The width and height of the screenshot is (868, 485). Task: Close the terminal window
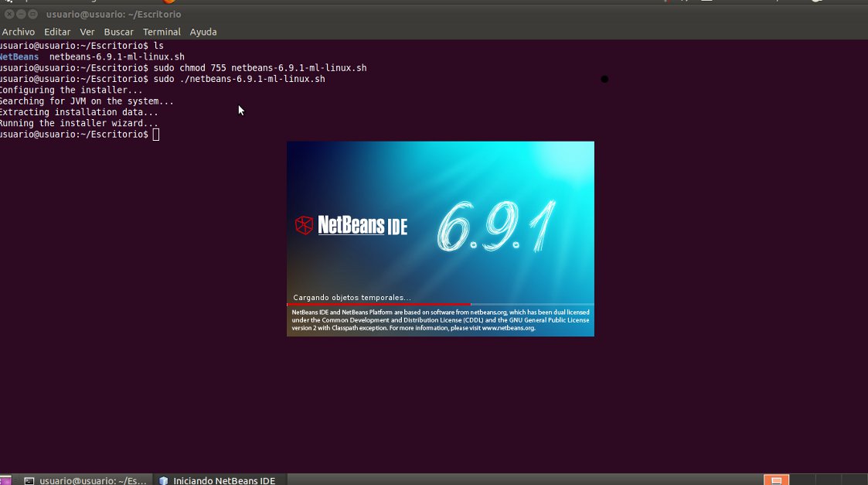[9, 14]
